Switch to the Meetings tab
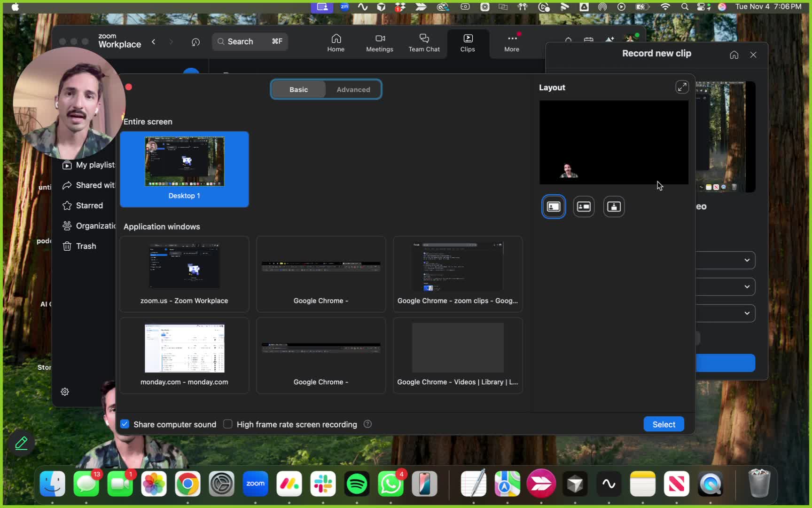This screenshot has width=812, height=508. click(379, 43)
